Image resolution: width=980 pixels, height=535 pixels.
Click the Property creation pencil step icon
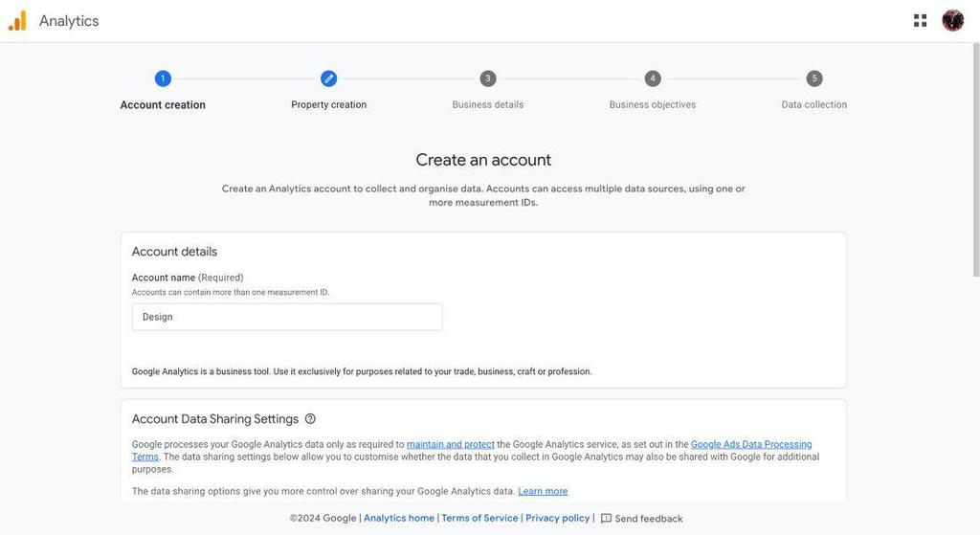(328, 78)
